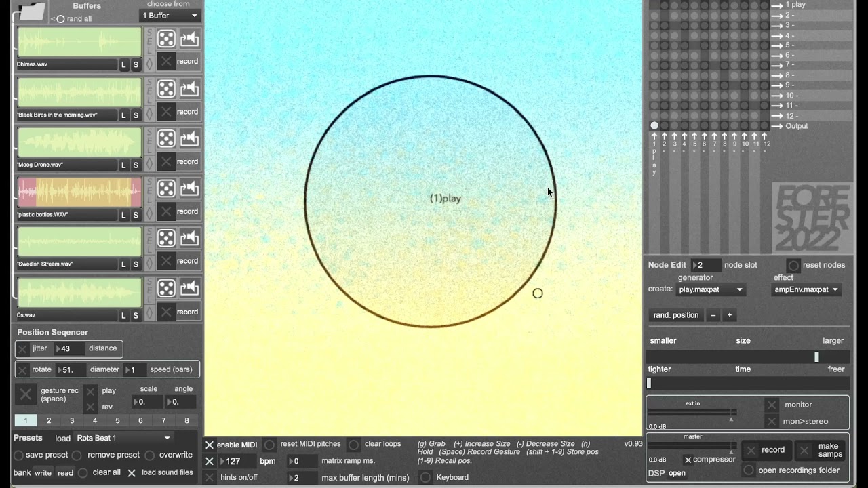The height and width of the screenshot is (488, 868).
Task: Toggle the Keyboard radio button
Action: click(x=425, y=478)
